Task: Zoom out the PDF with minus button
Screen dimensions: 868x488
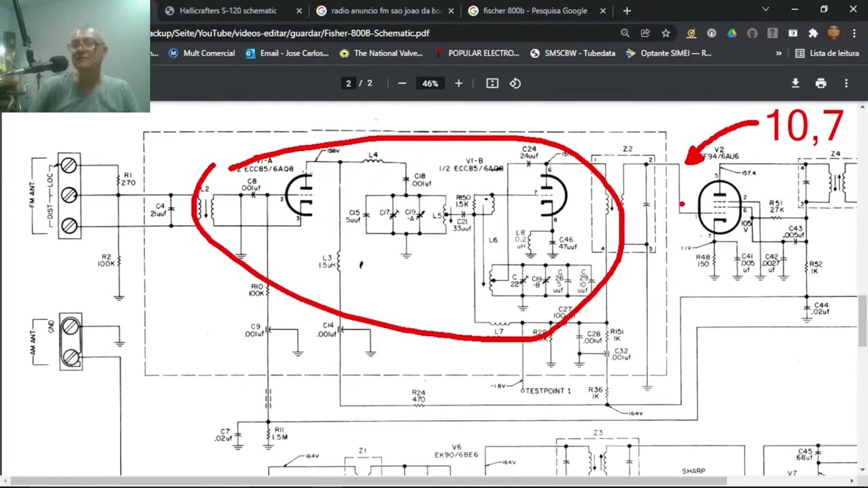Action: tap(402, 83)
